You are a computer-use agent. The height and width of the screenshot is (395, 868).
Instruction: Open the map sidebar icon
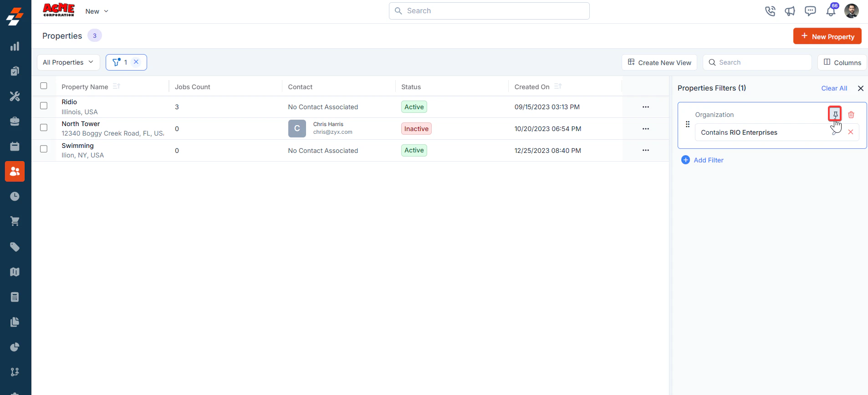(15, 272)
